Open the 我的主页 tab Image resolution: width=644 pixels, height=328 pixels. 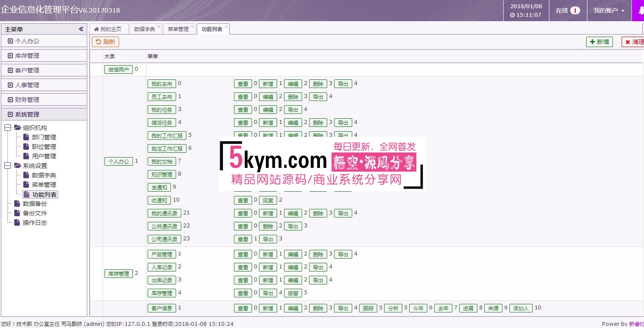pos(108,29)
